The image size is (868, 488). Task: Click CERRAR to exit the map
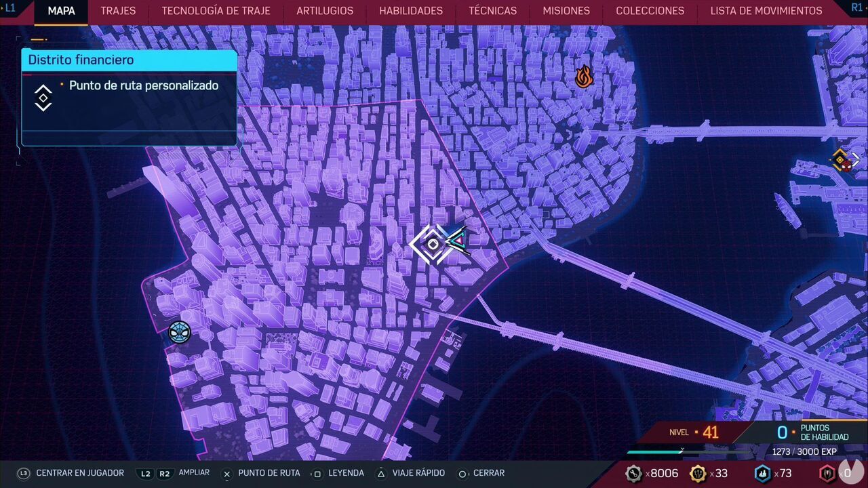point(489,473)
